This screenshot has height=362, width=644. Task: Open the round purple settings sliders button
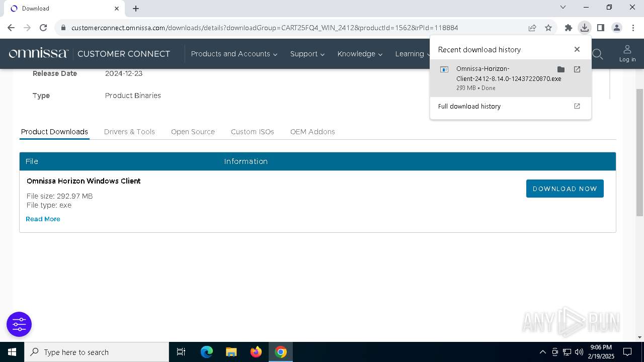[x=19, y=324]
